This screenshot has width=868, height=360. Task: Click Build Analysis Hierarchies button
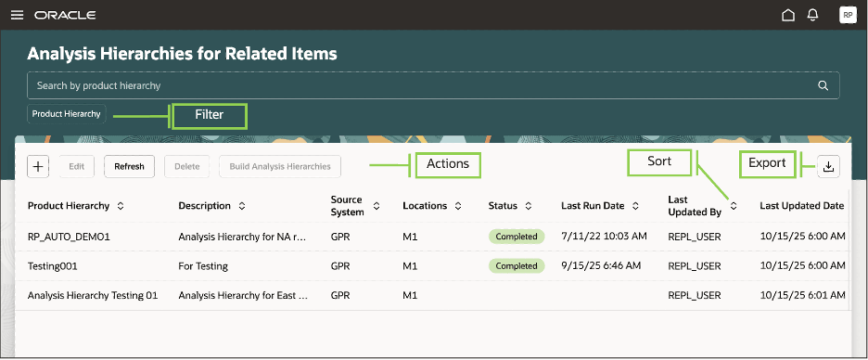point(280,166)
